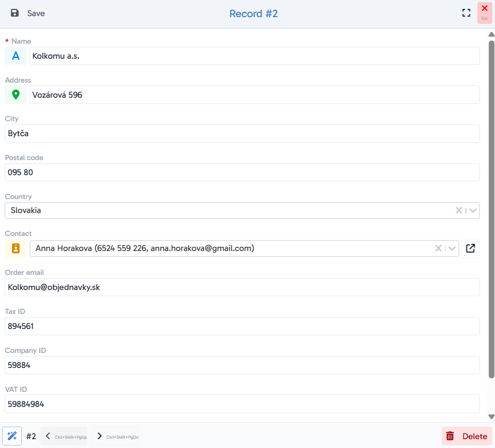Click the vertical scrollbar thumb

click(491, 209)
